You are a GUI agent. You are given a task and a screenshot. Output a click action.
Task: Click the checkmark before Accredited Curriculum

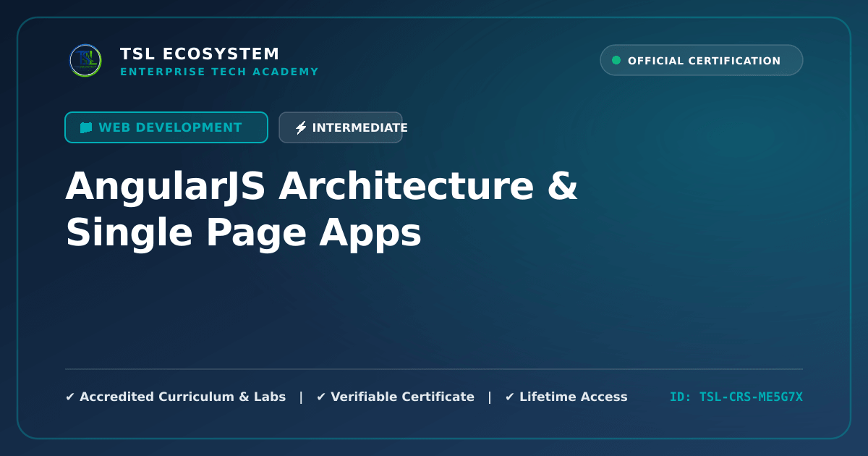(70, 397)
